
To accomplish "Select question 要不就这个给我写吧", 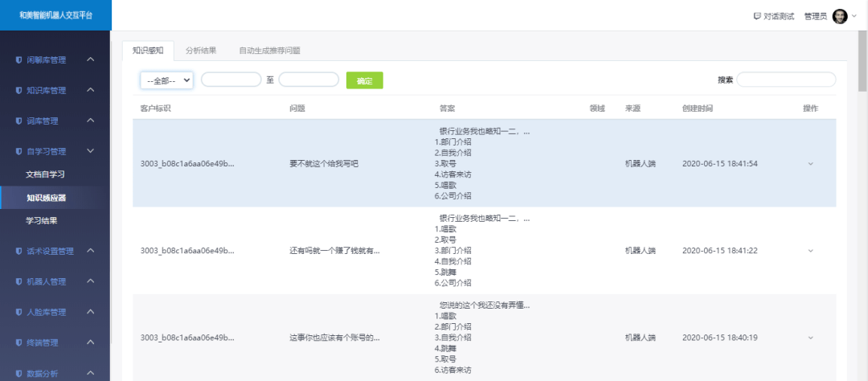I will pyautogui.click(x=324, y=163).
